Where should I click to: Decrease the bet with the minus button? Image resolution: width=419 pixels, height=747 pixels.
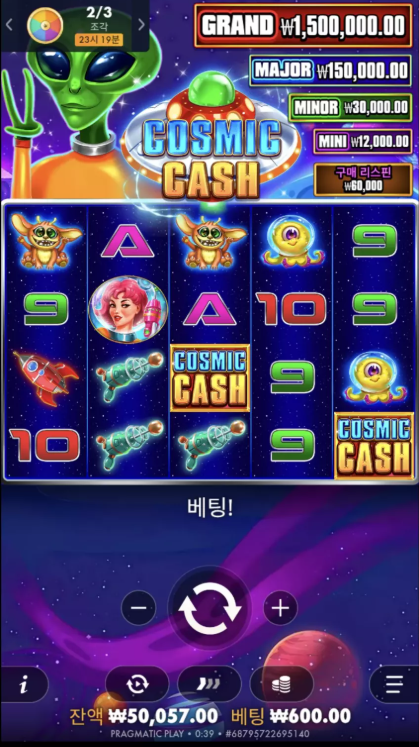pyautogui.click(x=139, y=608)
